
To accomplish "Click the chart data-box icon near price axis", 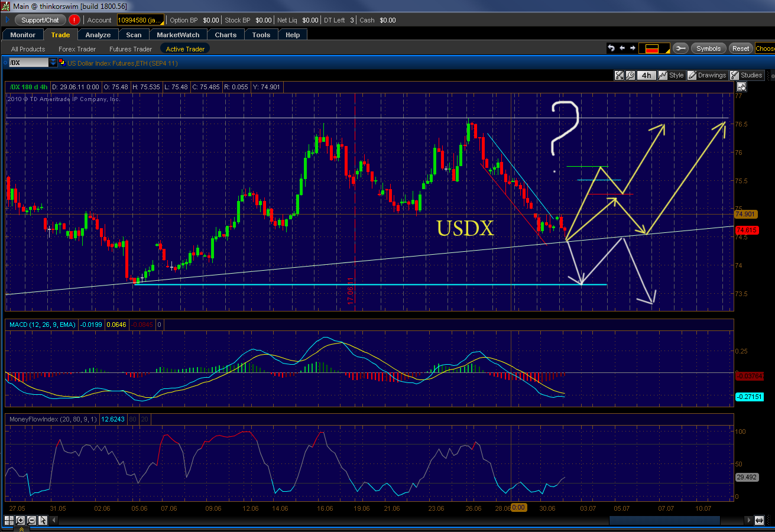I will 741,87.
